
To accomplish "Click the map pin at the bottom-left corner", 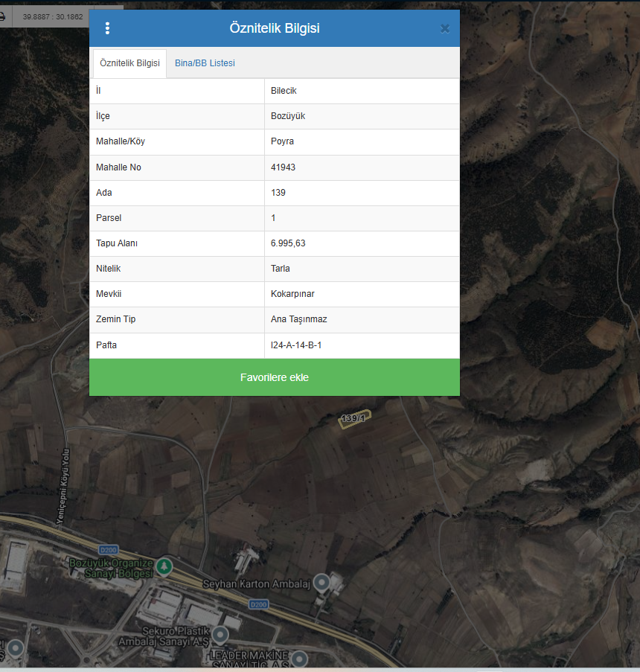I will pyautogui.click(x=16, y=648).
